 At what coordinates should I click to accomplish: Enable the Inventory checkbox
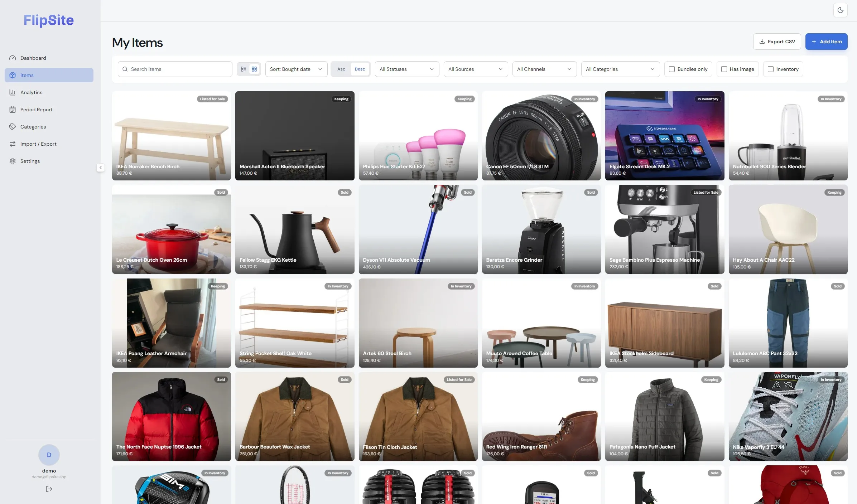click(771, 69)
